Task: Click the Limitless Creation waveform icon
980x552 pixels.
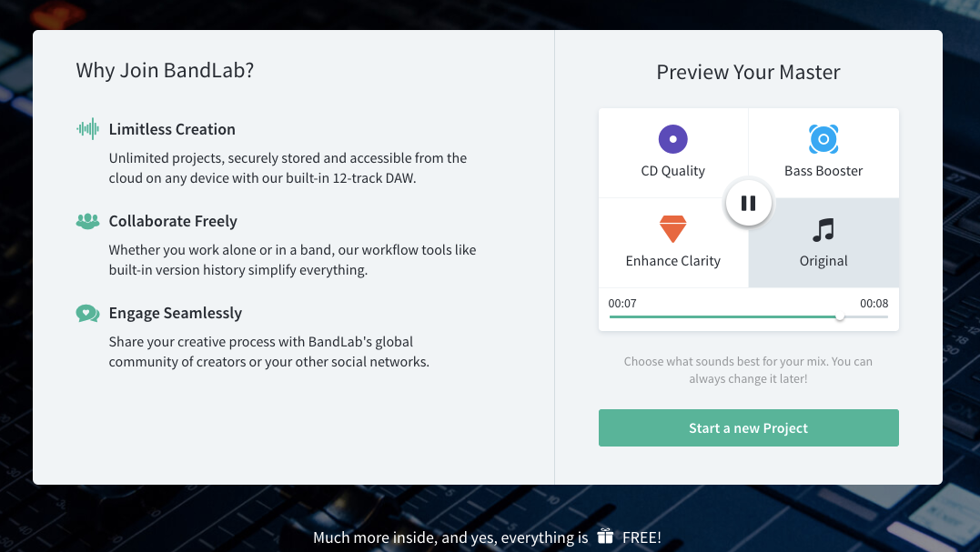Action: (x=87, y=129)
